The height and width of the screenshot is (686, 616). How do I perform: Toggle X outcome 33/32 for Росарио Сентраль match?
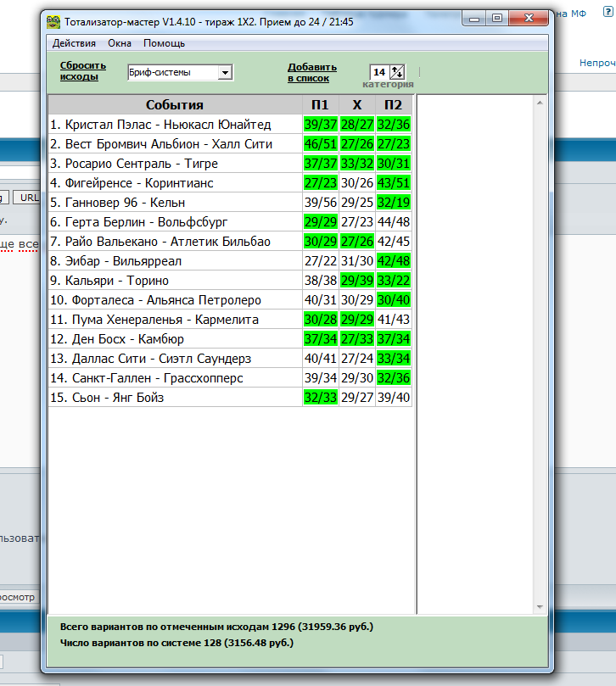(x=357, y=164)
